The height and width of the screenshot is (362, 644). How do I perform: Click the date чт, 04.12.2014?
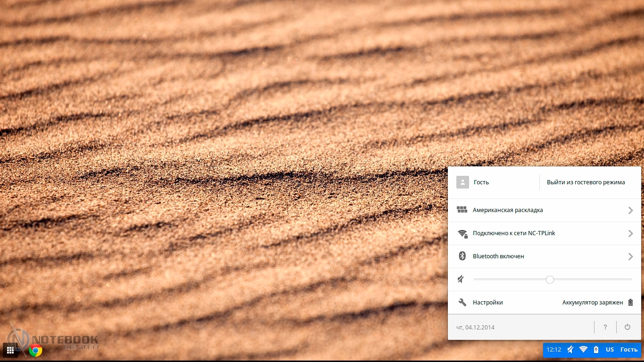click(x=475, y=327)
